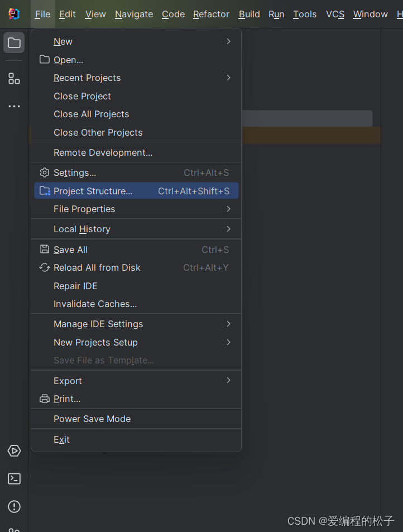403x532 pixels.
Task: Click the Reload All from Disk refresh icon
Action: (x=45, y=268)
